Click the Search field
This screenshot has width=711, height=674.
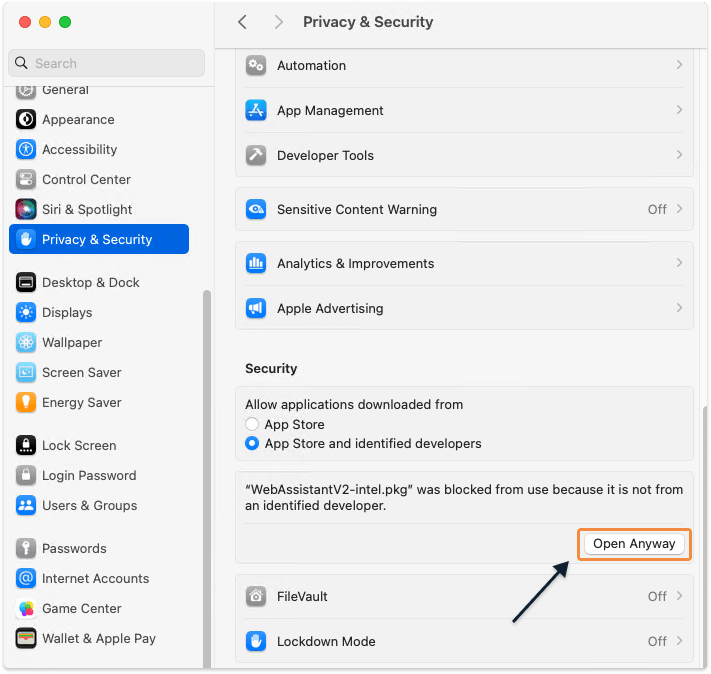pyautogui.click(x=107, y=63)
